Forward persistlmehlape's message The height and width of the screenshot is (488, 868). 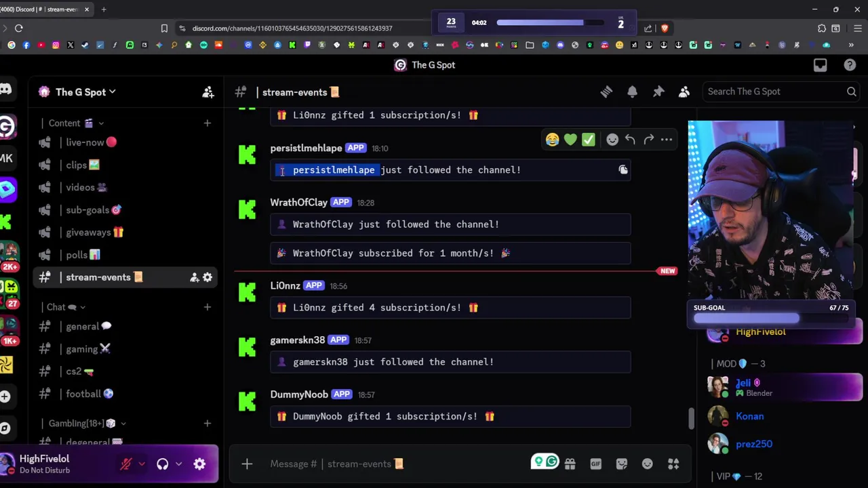coord(648,140)
